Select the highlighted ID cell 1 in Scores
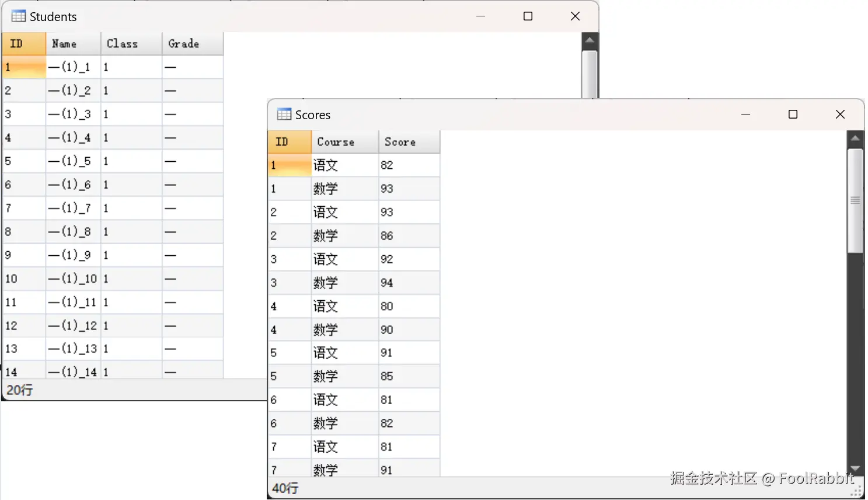868x500 pixels. tap(290, 165)
